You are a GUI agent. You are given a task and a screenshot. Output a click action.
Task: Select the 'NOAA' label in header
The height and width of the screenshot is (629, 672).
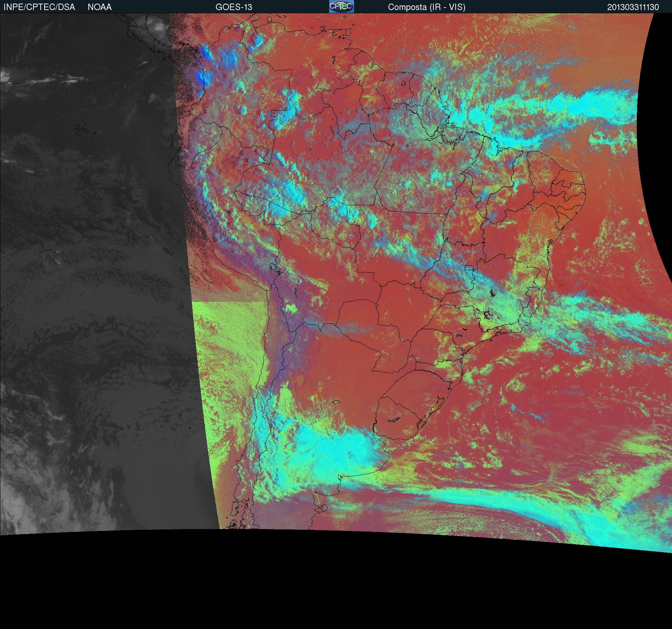point(100,7)
